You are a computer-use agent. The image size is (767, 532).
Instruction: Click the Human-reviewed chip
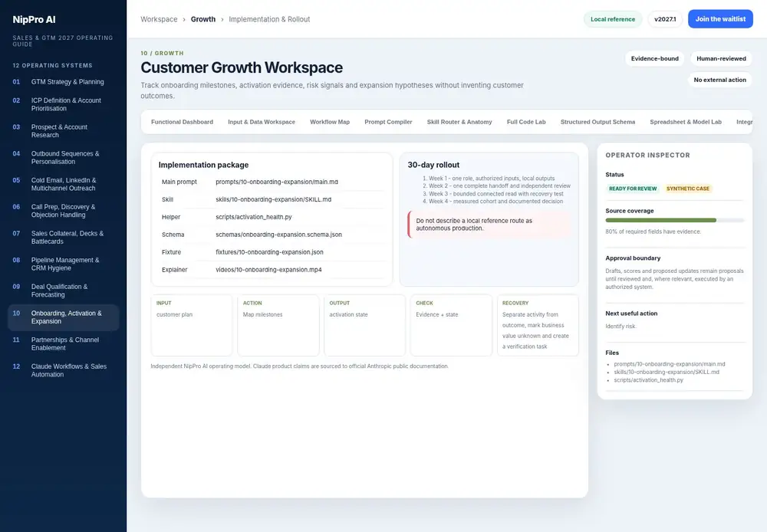pos(721,59)
